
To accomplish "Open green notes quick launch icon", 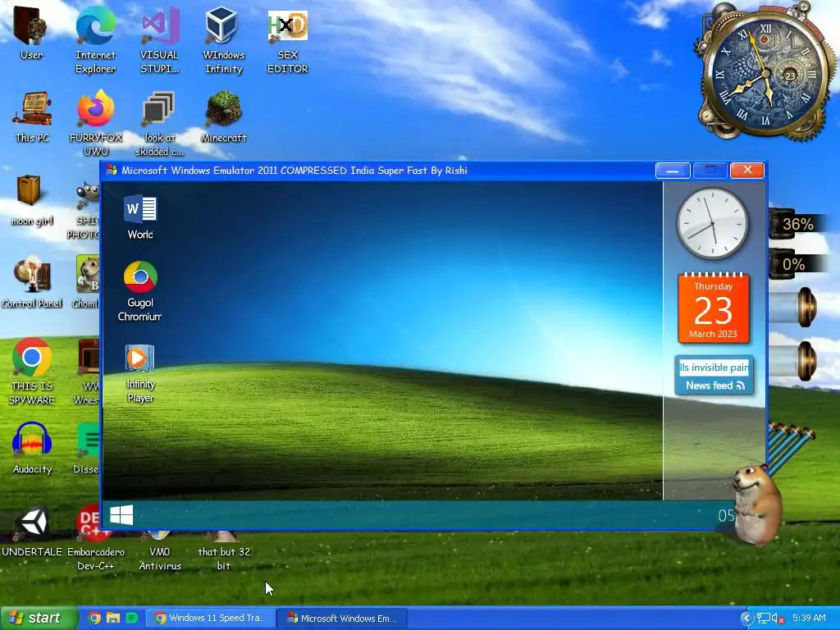I will pyautogui.click(x=131, y=619).
